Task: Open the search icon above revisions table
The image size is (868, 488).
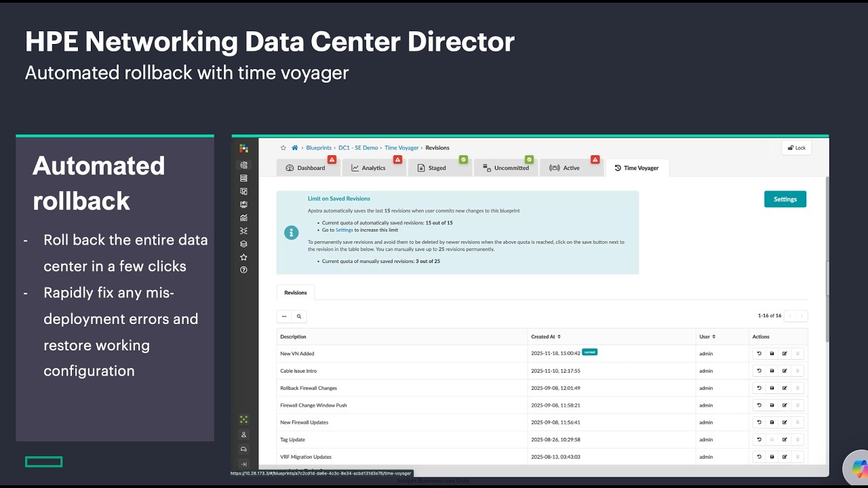Action: coord(299,317)
